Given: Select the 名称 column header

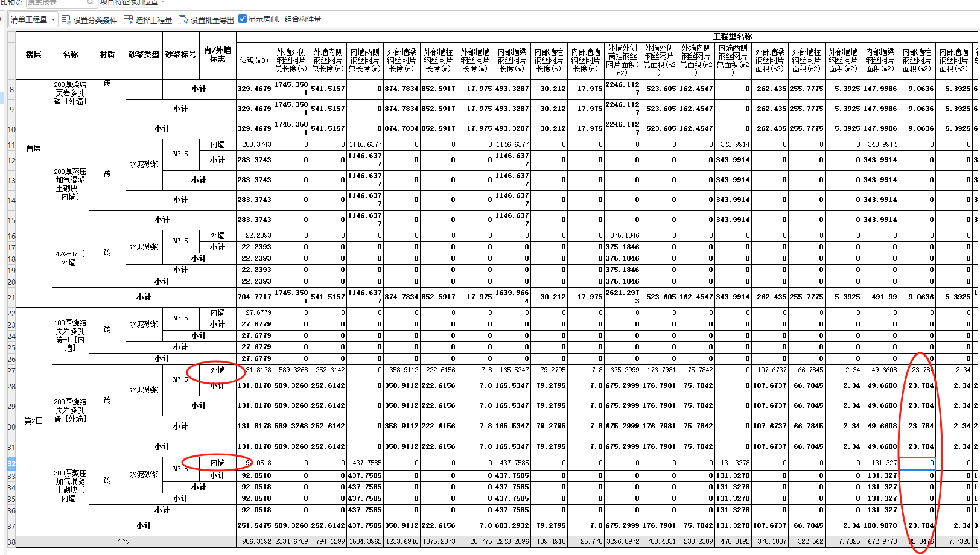Looking at the screenshot, I should tap(71, 55).
